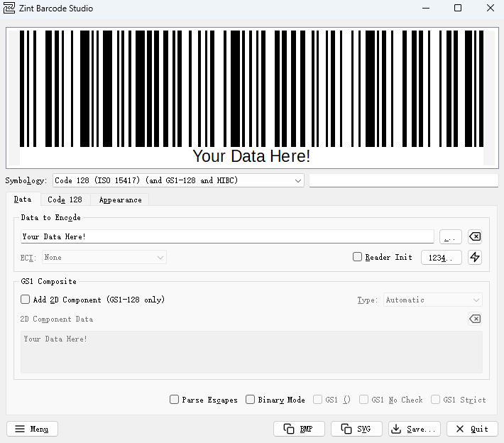Open the Symbology dropdown list

pos(179,180)
